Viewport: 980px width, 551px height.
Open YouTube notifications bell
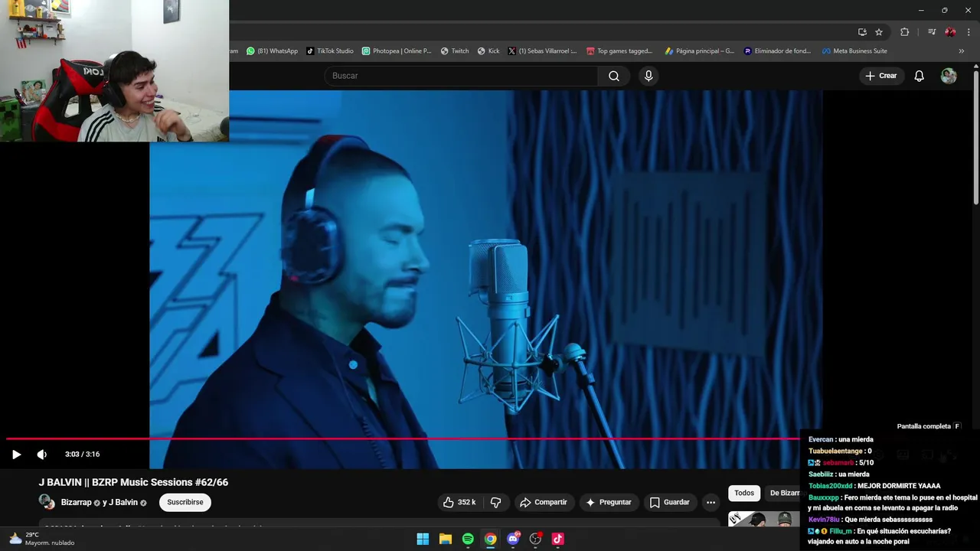[920, 76]
